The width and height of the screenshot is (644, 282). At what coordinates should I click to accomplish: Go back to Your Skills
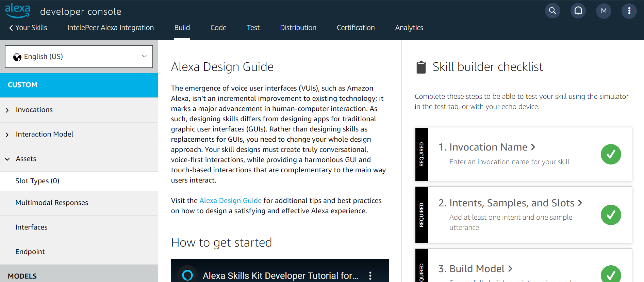[x=28, y=28]
